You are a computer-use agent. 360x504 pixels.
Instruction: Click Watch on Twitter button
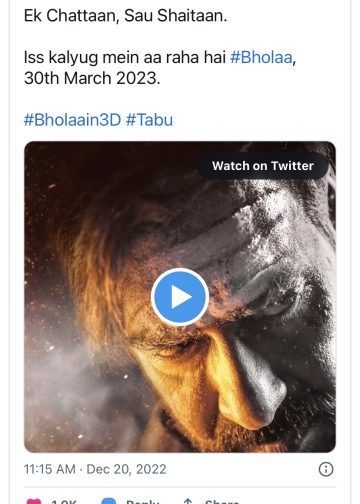pos(263,166)
